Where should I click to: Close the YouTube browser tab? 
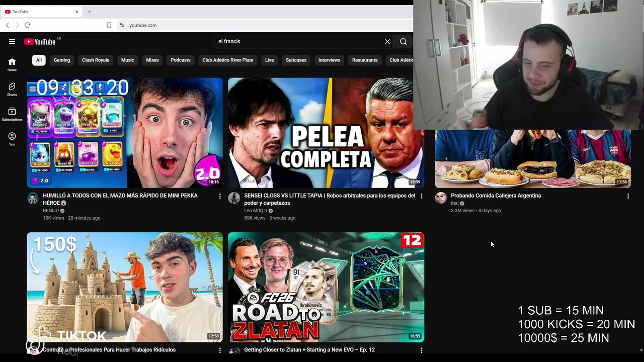coord(77,12)
